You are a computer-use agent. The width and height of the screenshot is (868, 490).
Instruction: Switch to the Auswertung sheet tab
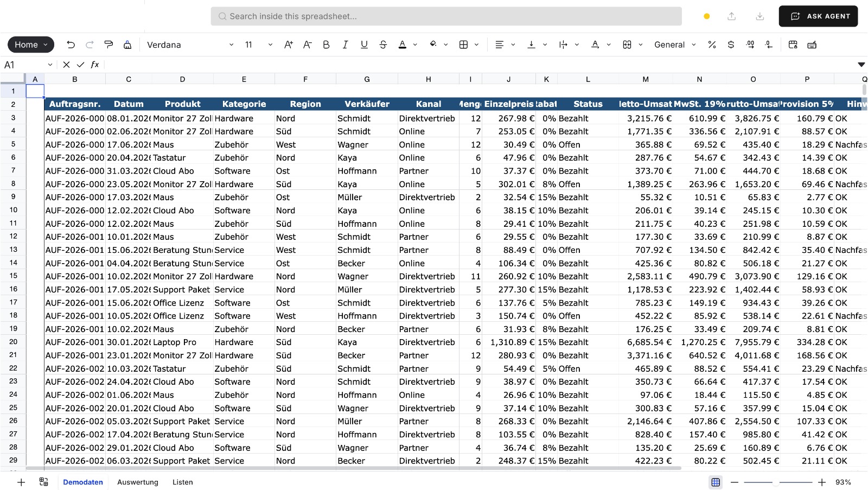(138, 482)
